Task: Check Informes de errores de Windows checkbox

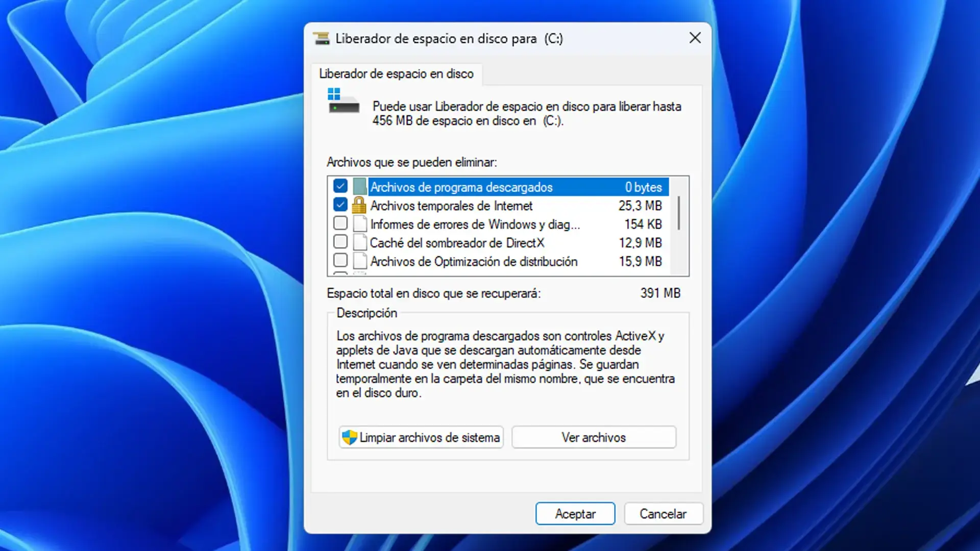Action: tap(340, 223)
